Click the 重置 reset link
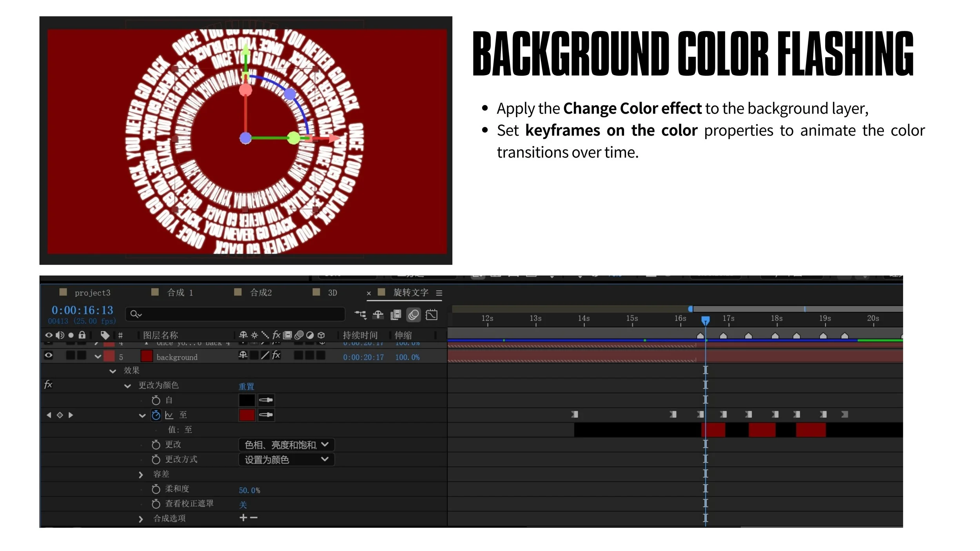980x551 pixels. click(246, 386)
